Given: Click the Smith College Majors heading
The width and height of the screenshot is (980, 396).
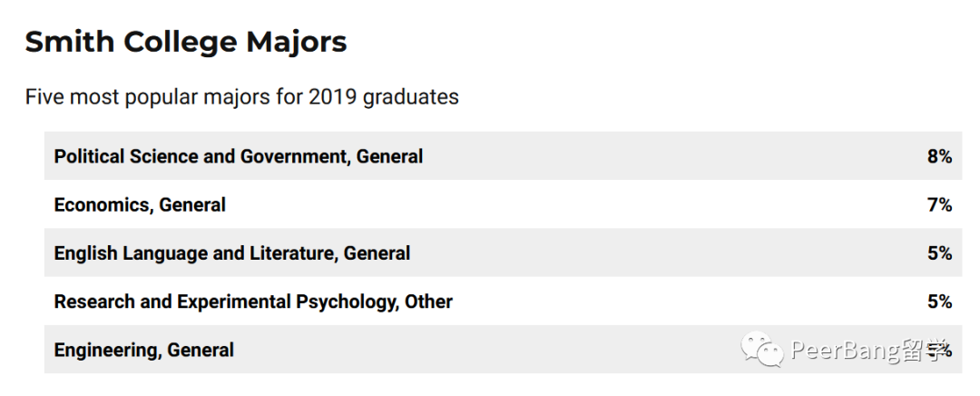Looking at the screenshot, I should [186, 43].
